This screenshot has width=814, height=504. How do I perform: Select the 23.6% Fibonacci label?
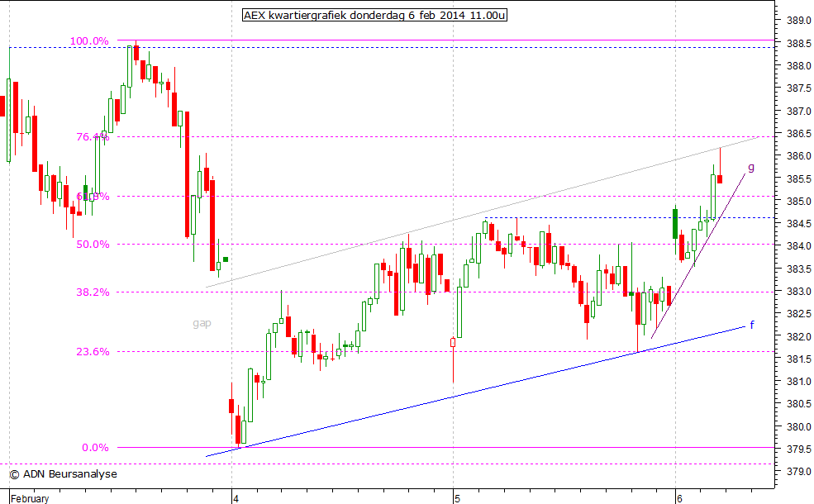[x=93, y=352]
